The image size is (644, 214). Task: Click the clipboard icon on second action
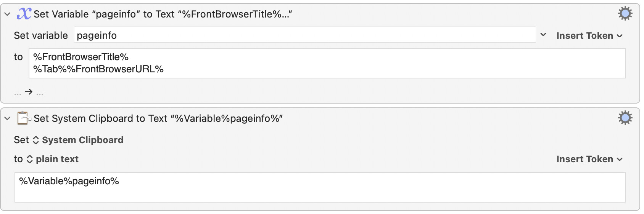24,118
